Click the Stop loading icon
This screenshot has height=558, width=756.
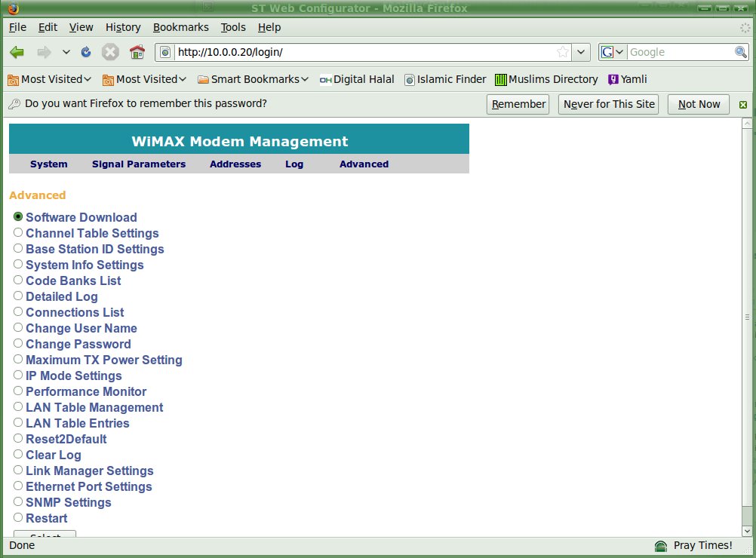tap(110, 52)
